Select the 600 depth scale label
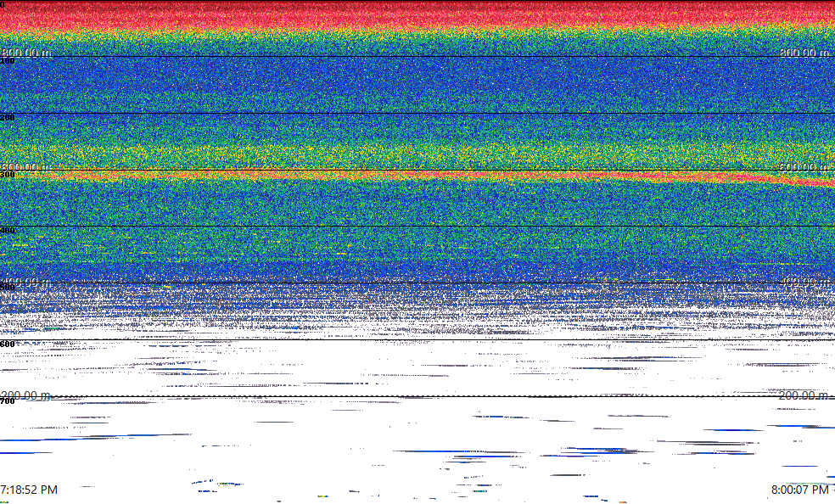The width and height of the screenshot is (835, 504). (8, 344)
